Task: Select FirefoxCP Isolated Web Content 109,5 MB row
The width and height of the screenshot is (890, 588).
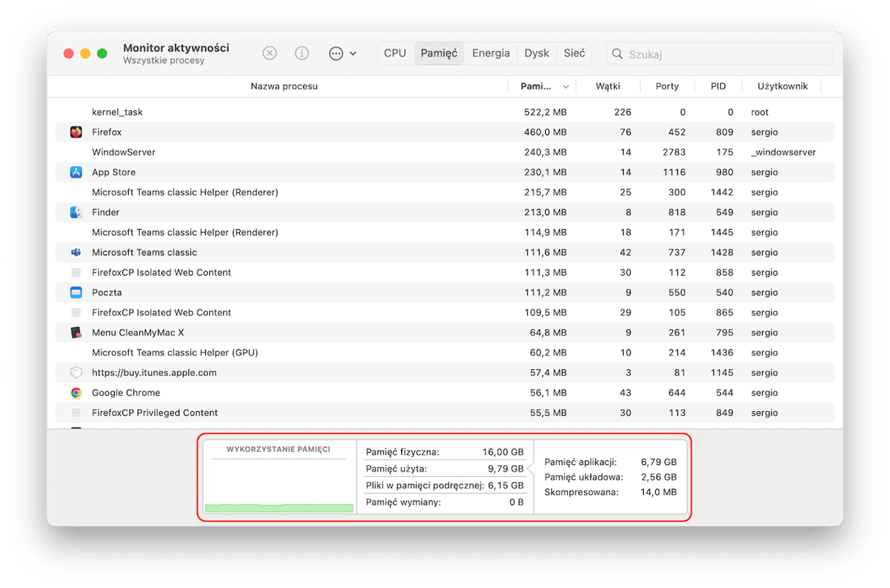Action: [x=445, y=312]
